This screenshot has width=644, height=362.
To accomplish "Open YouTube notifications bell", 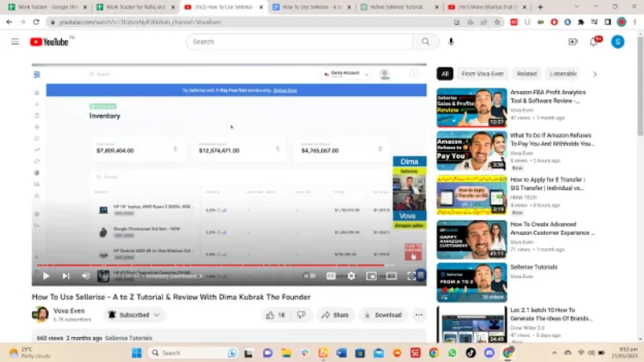I will coord(594,41).
